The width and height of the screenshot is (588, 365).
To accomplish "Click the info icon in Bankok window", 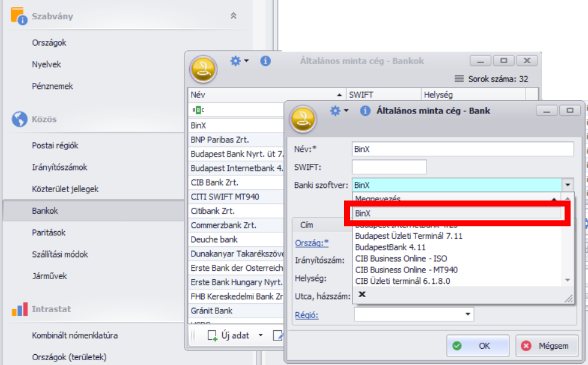I will (x=265, y=61).
